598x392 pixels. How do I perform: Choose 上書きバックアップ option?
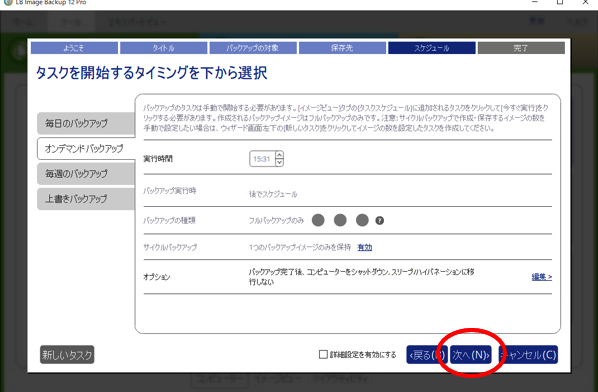[x=86, y=199]
